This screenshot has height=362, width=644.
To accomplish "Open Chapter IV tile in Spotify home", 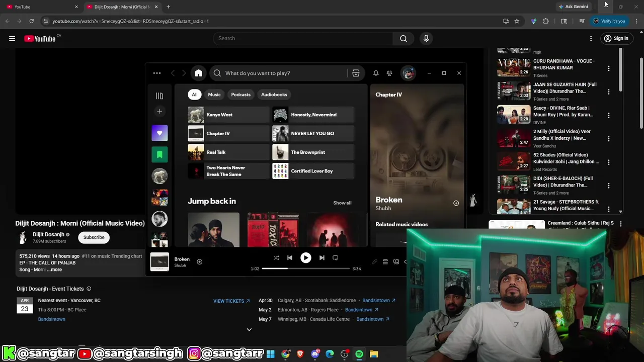I will [x=228, y=133].
